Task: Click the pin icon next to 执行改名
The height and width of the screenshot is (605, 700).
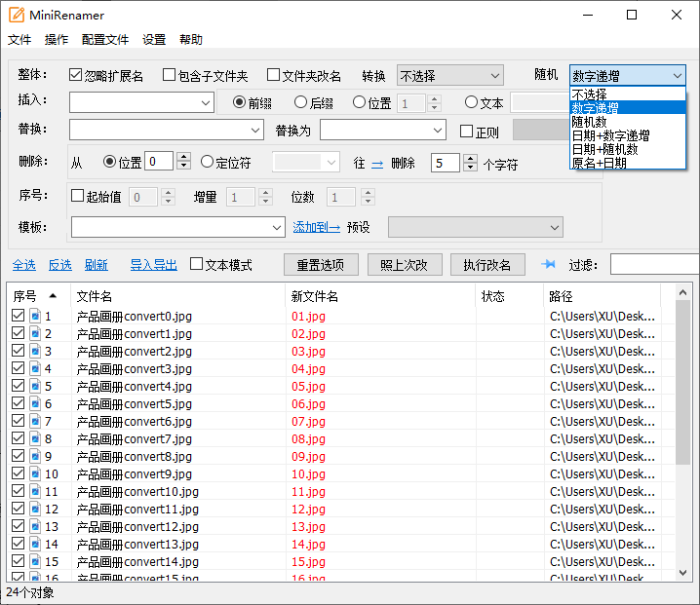Action: click(x=548, y=265)
